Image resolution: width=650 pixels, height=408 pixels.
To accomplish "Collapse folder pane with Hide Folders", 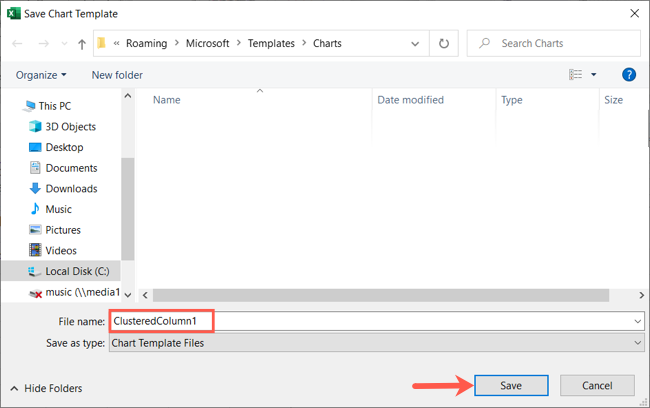I will point(46,389).
